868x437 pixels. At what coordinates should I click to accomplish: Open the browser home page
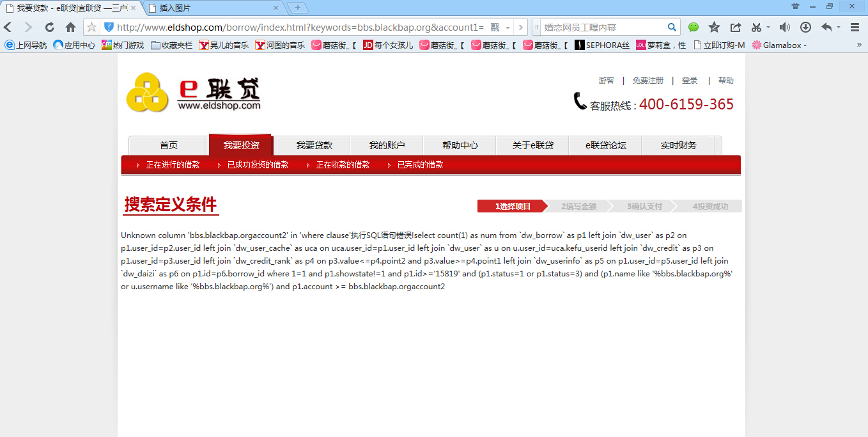[x=70, y=28]
